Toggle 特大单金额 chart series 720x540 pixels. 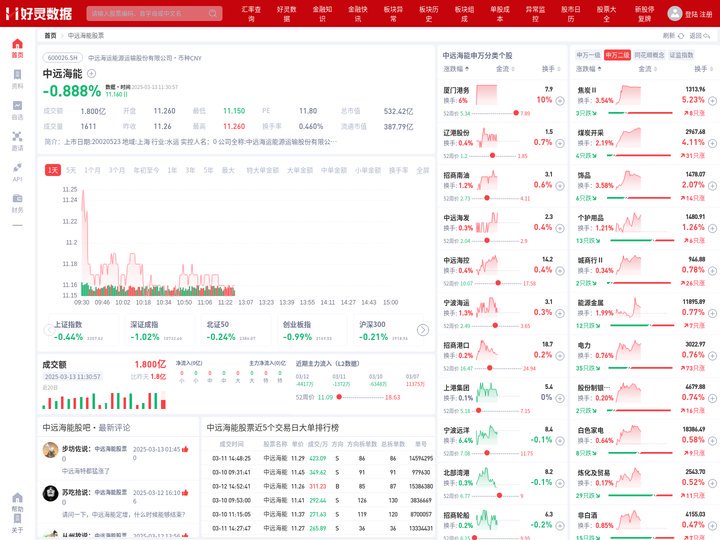pyautogui.click(x=263, y=170)
